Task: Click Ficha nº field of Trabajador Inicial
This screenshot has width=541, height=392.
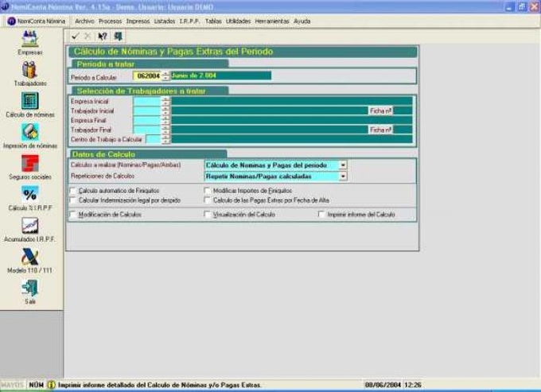Action: [x=403, y=111]
